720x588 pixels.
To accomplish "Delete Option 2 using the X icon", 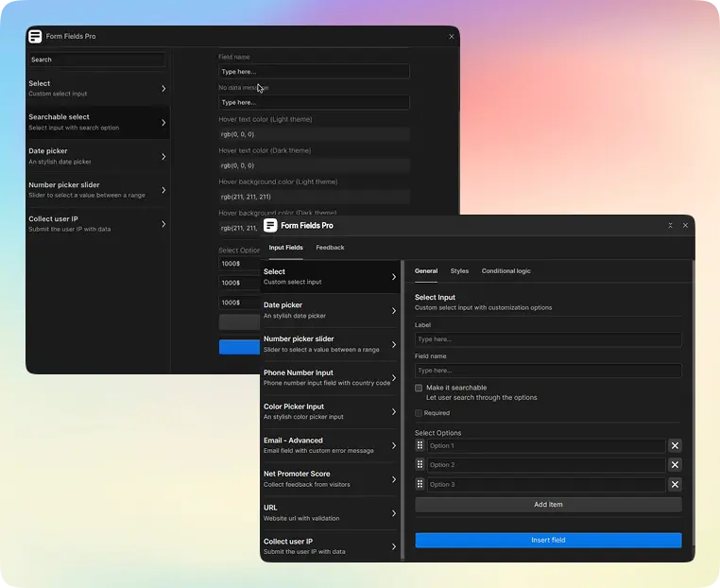I will (x=675, y=465).
